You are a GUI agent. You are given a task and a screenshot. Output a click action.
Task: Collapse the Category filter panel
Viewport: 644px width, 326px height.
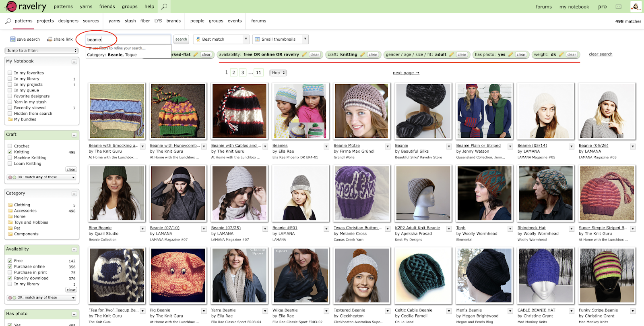pyautogui.click(x=74, y=194)
